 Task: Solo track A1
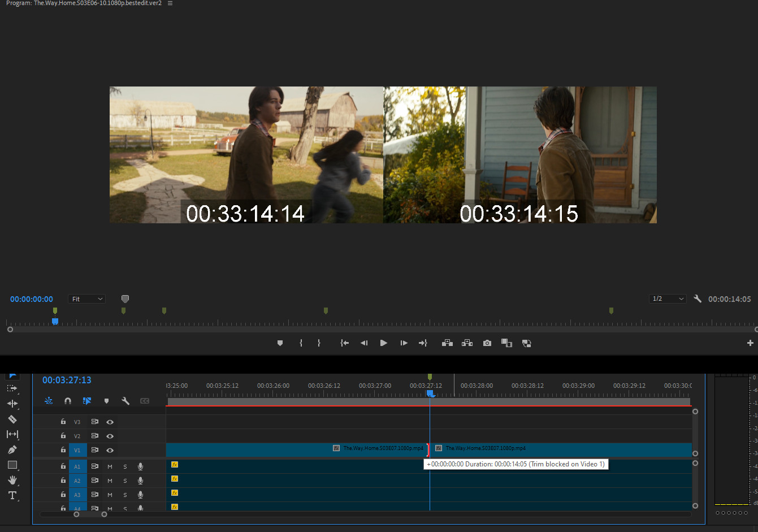point(125,466)
